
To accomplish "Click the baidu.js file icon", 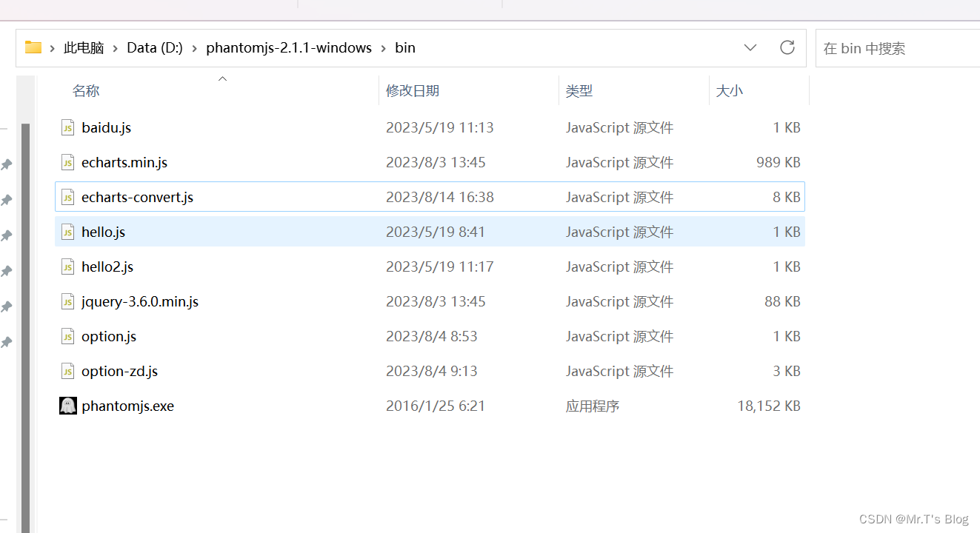I will pyautogui.click(x=67, y=127).
